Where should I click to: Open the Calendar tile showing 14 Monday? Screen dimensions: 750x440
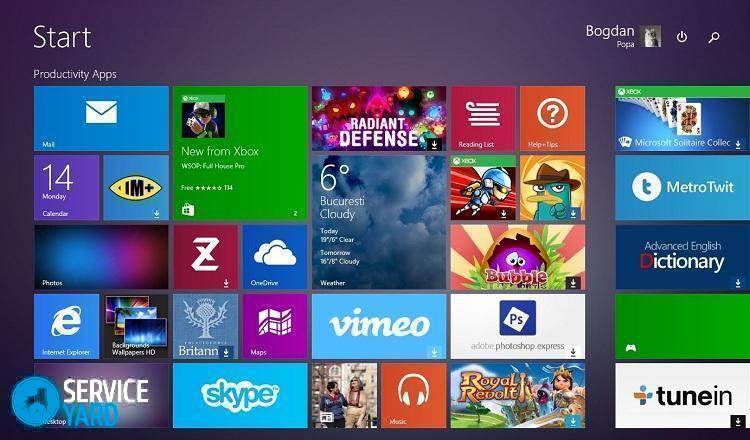66,187
